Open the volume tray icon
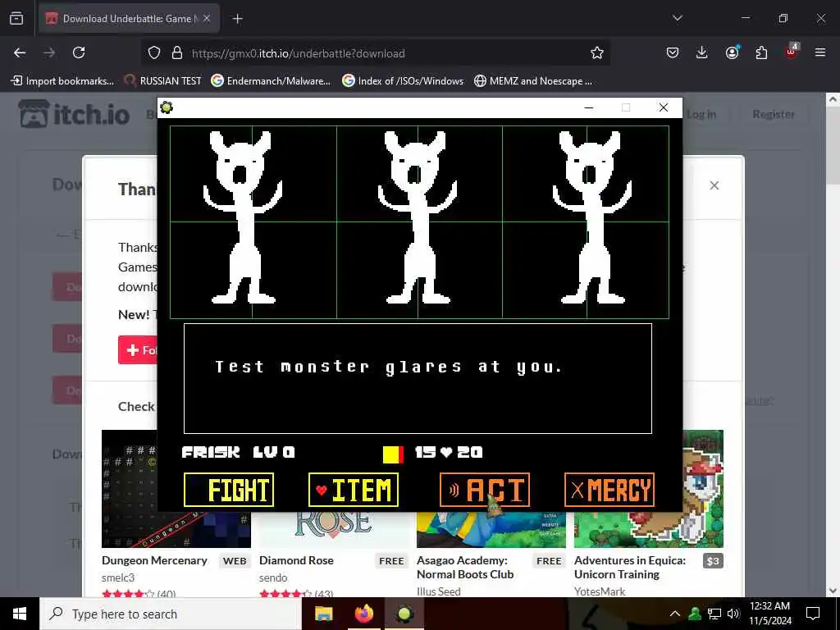This screenshot has width=840, height=630. pos(733,614)
